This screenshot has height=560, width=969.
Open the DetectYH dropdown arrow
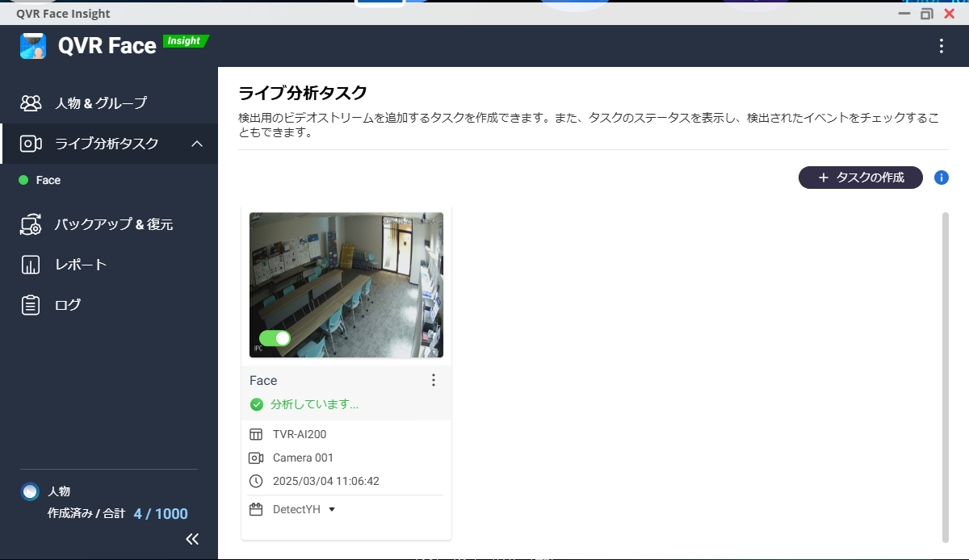(x=332, y=509)
